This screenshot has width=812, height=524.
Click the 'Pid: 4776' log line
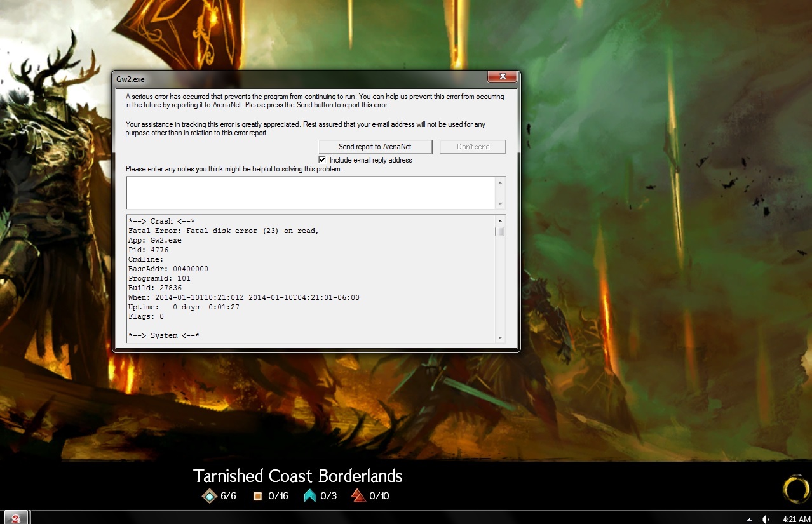tap(149, 250)
